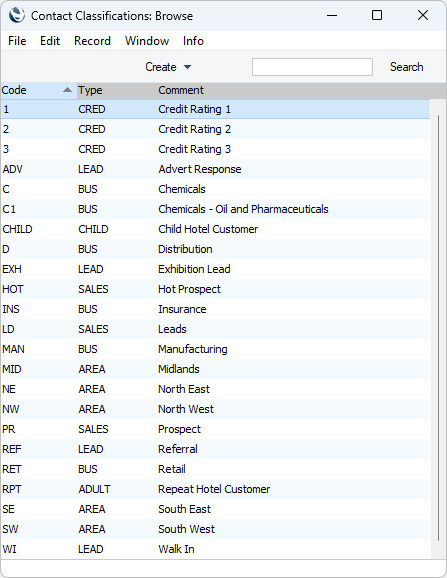Viewport: 447px width, 578px height.
Task: Open the Record menu
Action: click(x=92, y=41)
